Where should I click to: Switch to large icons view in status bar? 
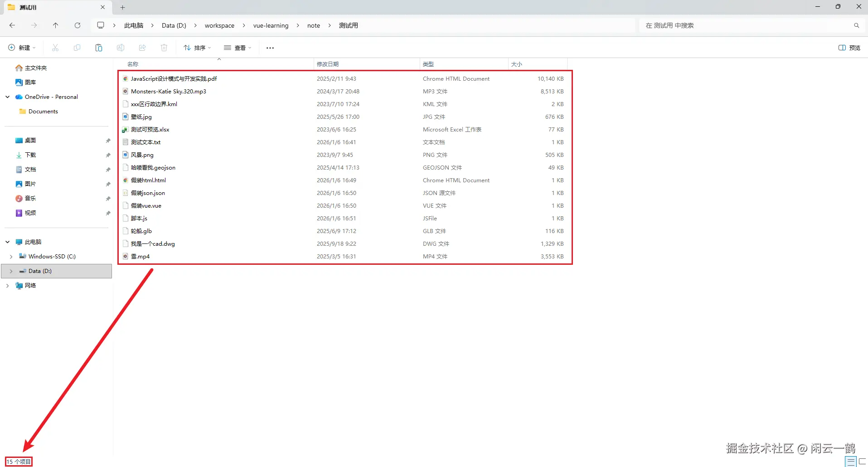pyautogui.click(x=863, y=462)
